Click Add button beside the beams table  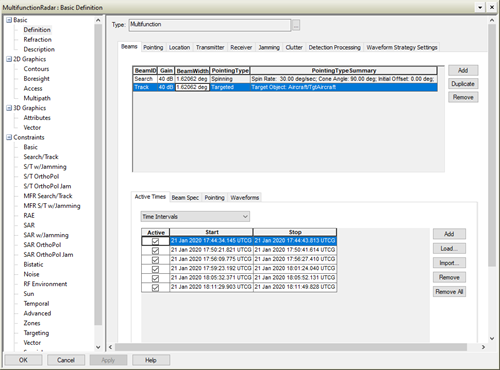(x=463, y=70)
